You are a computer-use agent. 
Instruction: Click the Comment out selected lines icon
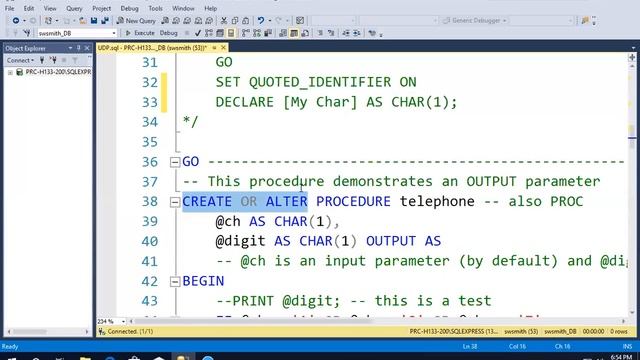click(320, 33)
